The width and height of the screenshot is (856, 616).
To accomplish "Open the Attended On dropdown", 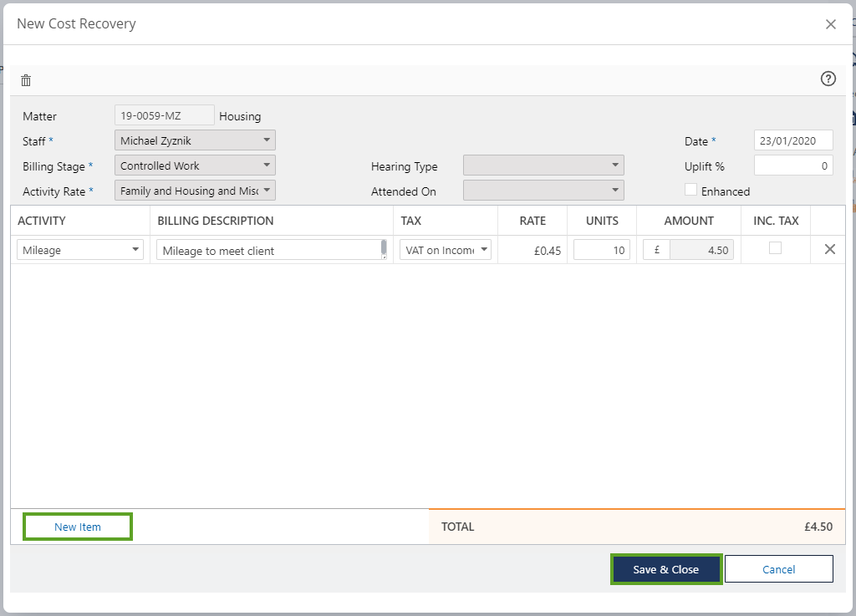I will pyautogui.click(x=543, y=191).
